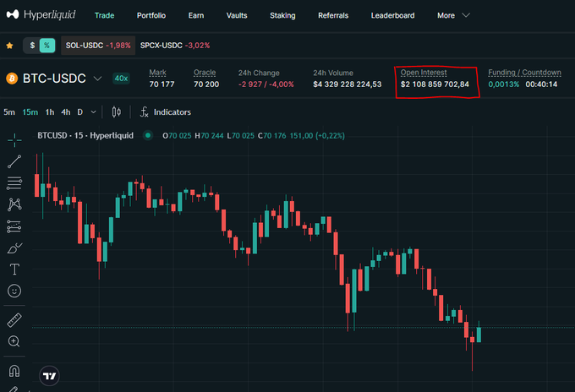Click the Hyperliquid logo
Screen dimensions: 575x392
(41, 14)
